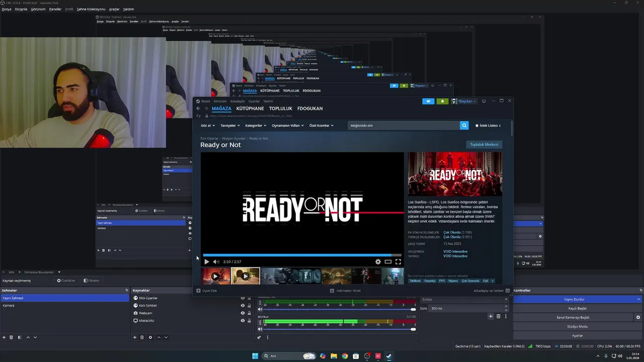
Task: Move scene down with Sahneler down arrow
Action: [x=35, y=337]
